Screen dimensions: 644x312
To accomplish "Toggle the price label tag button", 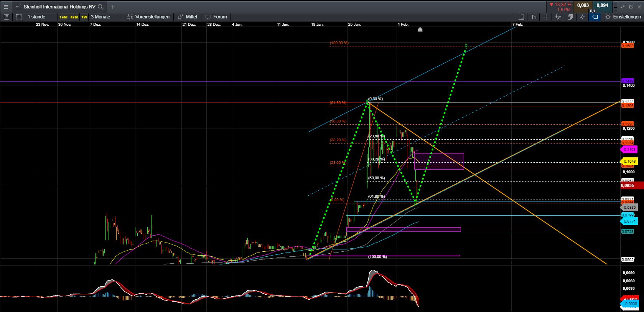I will pyautogui.click(x=595, y=17).
